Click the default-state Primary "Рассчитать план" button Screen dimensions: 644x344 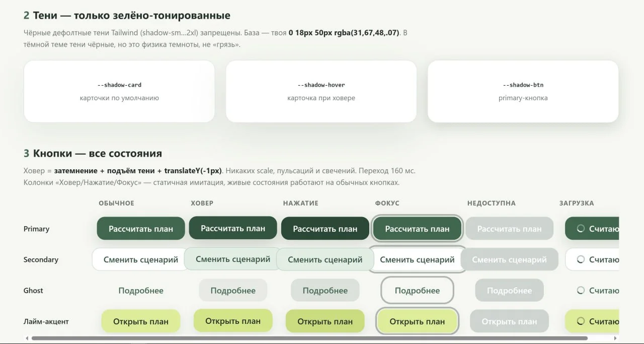141,229
